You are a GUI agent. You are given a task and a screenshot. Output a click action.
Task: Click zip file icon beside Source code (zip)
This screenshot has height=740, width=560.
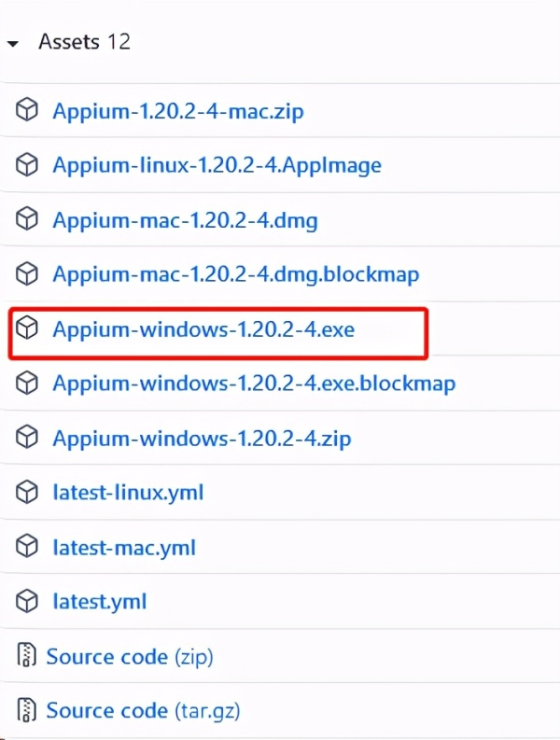pos(26,655)
